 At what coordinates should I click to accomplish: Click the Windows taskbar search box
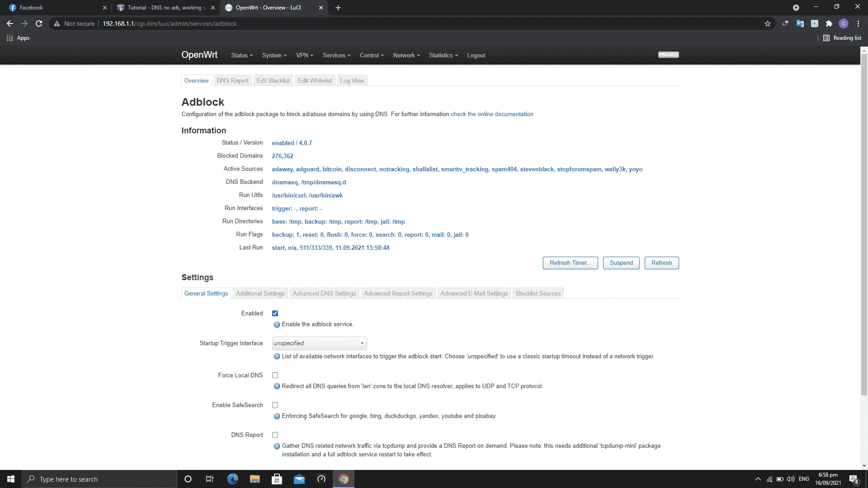pyautogui.click(x=99, y=479)
